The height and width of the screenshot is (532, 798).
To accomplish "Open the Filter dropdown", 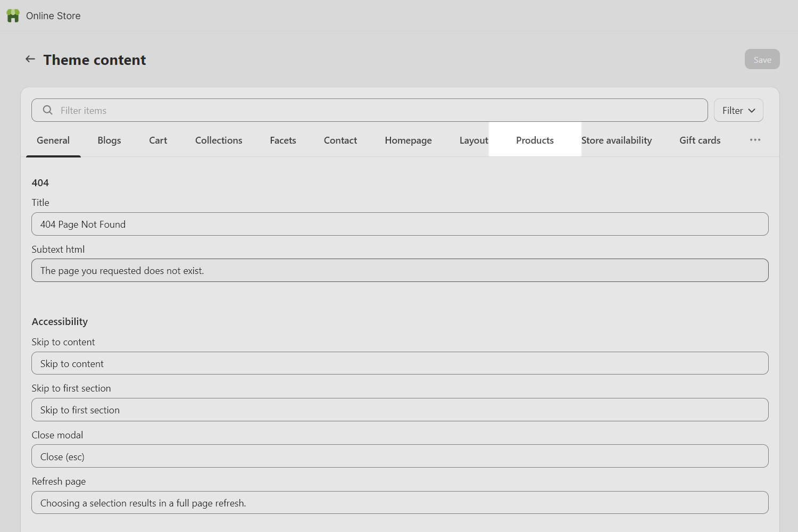I will point(738,110).
